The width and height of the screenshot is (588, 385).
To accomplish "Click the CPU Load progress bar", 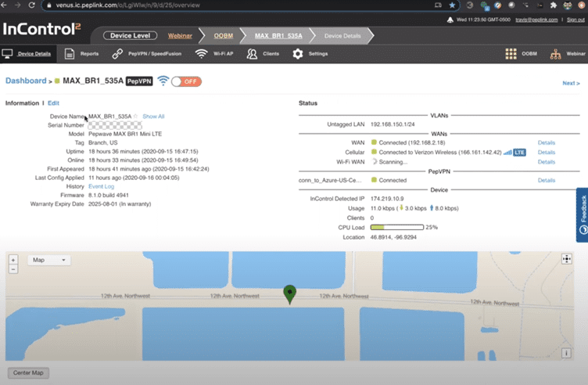I will (x=396, y=228).
